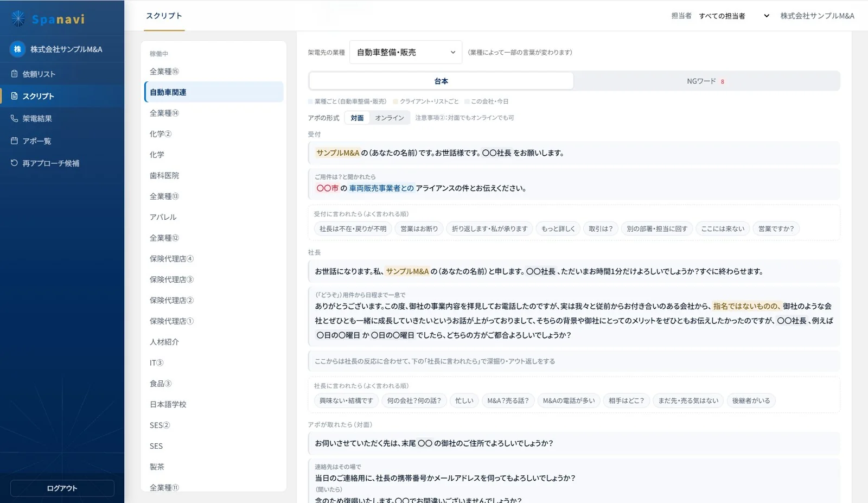The height and width of the screenshot is (503, 868).
Task: Click 何の会社?何の話? chip
Action: 414,401
